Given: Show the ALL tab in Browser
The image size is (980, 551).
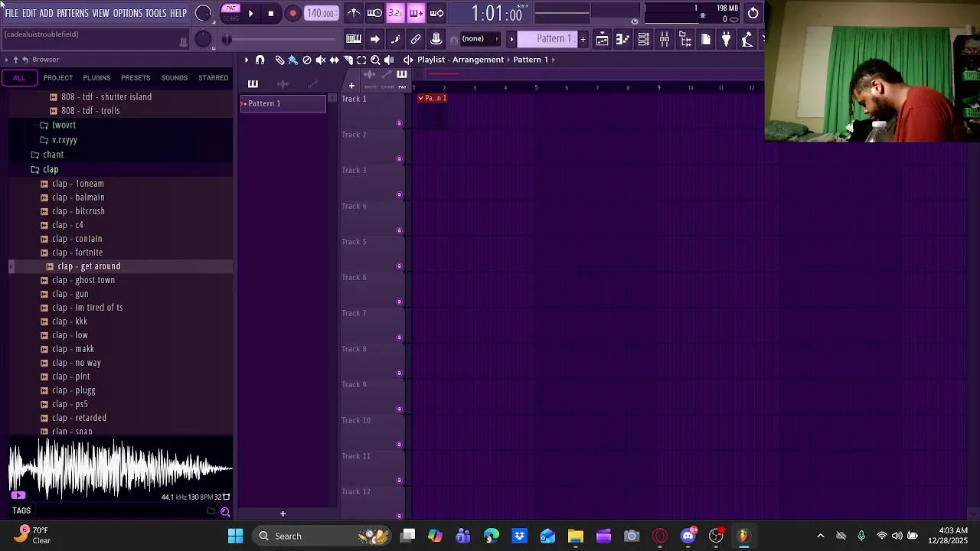Looking at the screenshot, I should [19, 78].
